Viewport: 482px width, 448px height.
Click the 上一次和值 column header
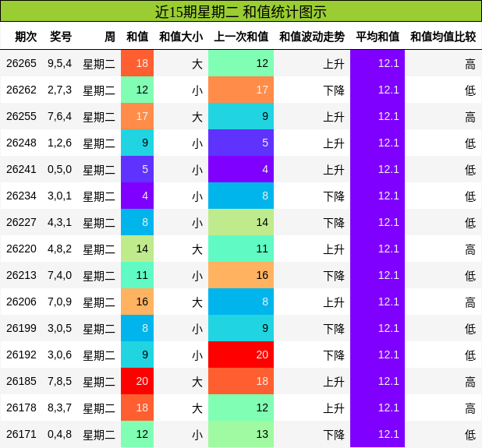[x=241, y=37]
